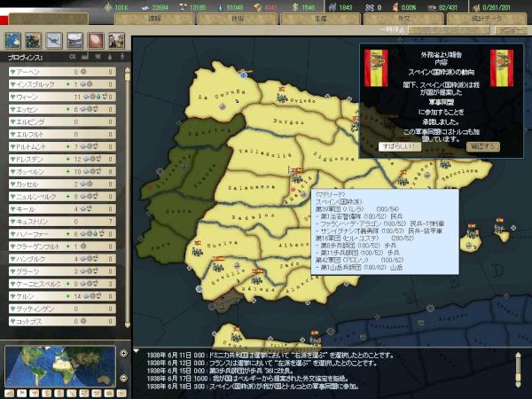Click the province list scroll-up arrow
This screenshot has height=399, width=532.
(128, 69)
